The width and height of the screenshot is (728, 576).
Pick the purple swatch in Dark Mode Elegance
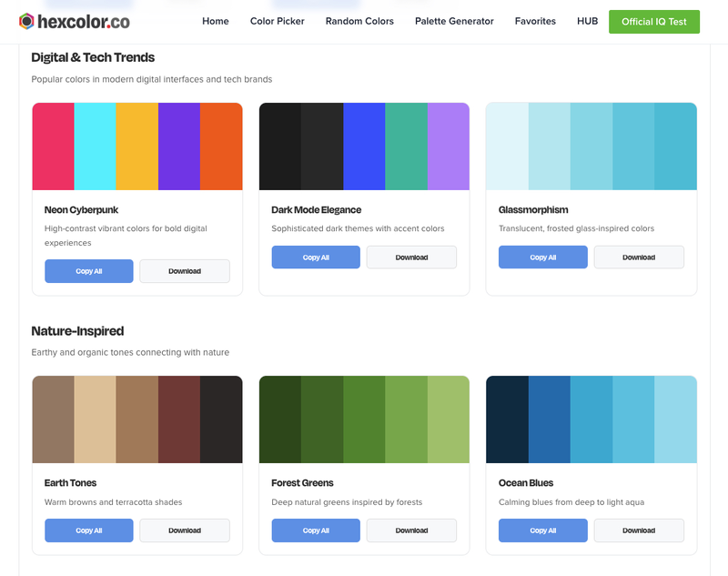(x=449, y=147)
